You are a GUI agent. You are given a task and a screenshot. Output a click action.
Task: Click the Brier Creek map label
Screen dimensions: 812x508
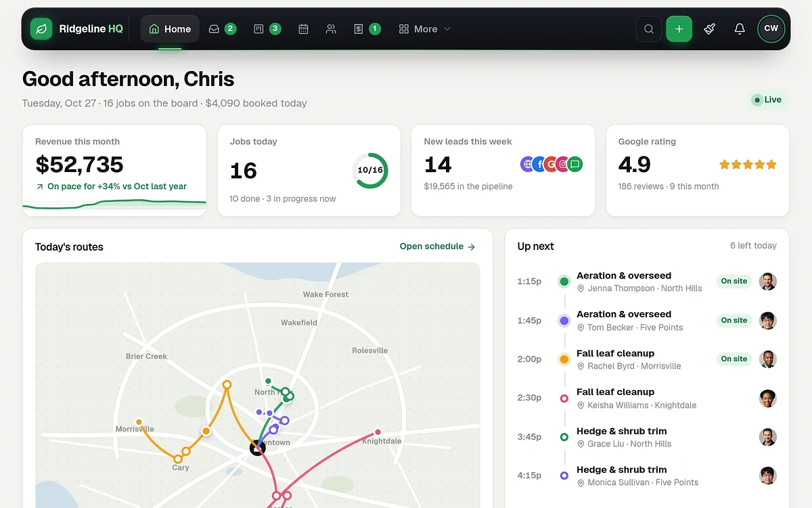point(146,356)
